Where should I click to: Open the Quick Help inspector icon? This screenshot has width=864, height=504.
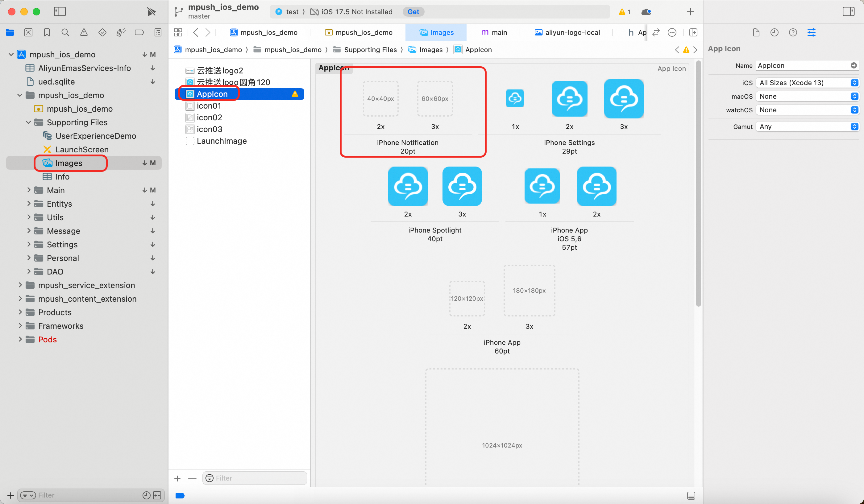click(793, 33)
